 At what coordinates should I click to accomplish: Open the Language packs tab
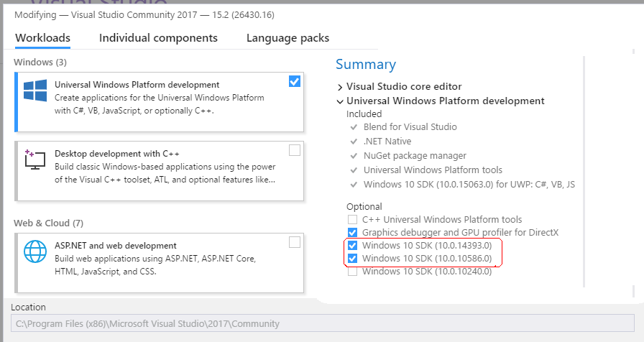click(287, 38)
